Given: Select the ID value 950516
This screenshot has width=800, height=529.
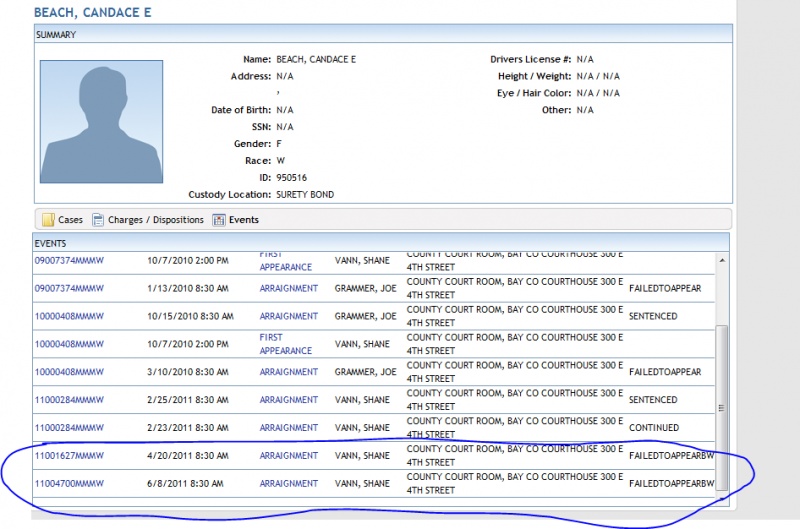Looking at the screenshot, I should pos(291,178).
